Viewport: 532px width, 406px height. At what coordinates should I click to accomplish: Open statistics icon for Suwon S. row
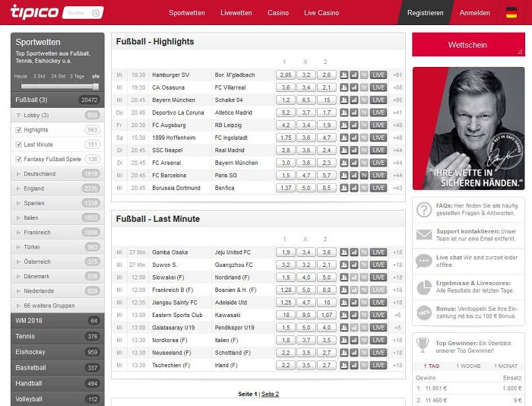coord(354,265)
